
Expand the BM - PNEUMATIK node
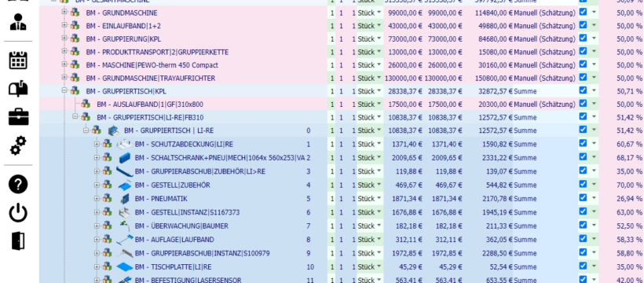(x=97, y=198)
